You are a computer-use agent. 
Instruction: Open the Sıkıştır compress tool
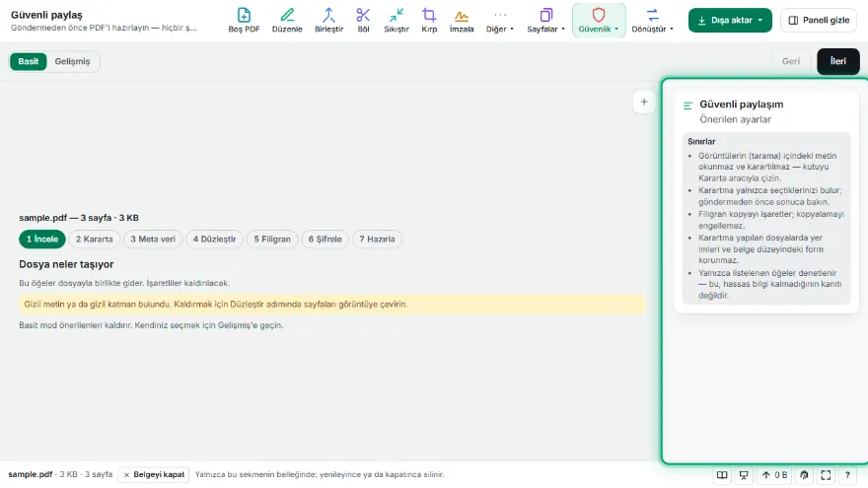click(x=397, y=21)
